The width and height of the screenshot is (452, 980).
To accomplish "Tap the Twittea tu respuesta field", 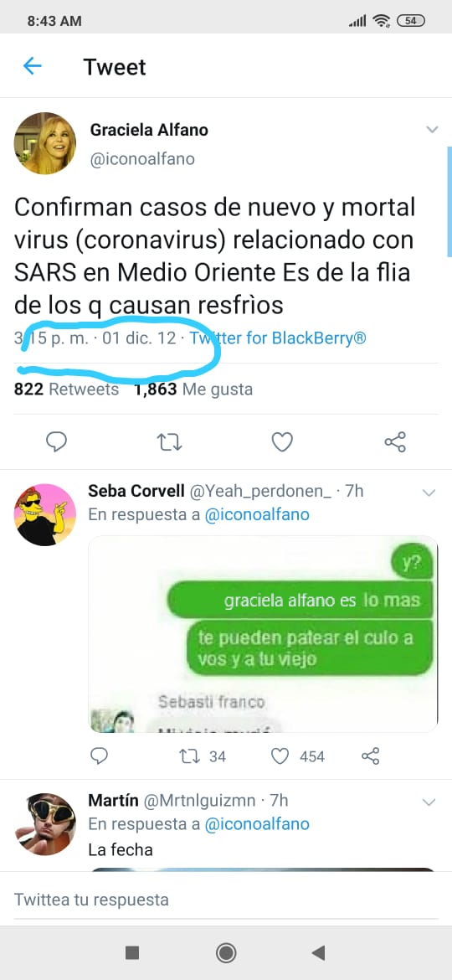I will click(x=226, y=900).
